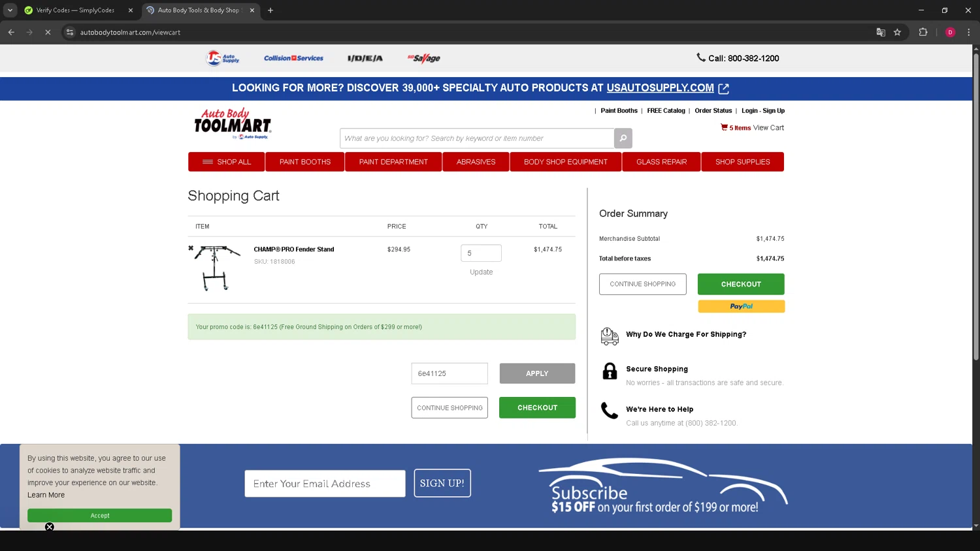The width and height of the screenshot is (980, 551).
Task: Click the secure shopping lock icon
Action: point(610,371)
